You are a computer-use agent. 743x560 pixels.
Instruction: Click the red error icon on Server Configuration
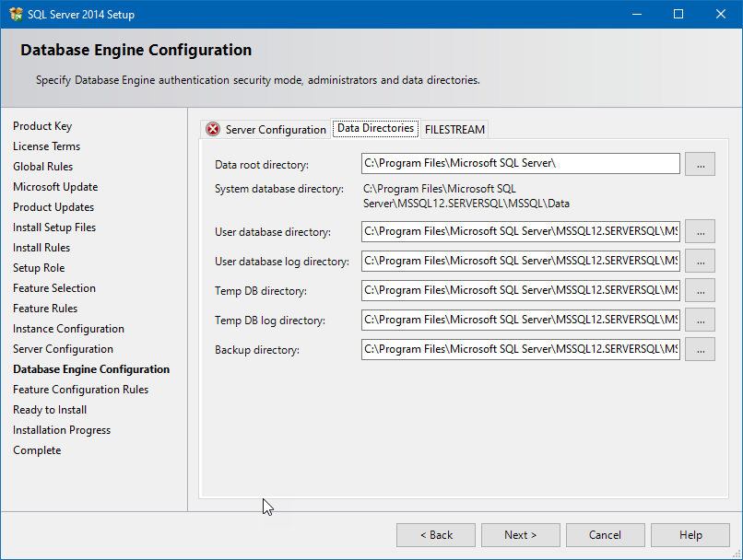[x=211, y=129]
